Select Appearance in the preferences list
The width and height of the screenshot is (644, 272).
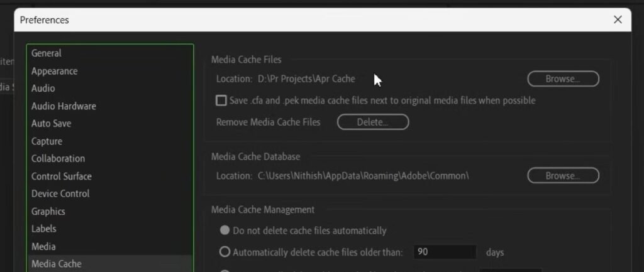click(55, 71)
